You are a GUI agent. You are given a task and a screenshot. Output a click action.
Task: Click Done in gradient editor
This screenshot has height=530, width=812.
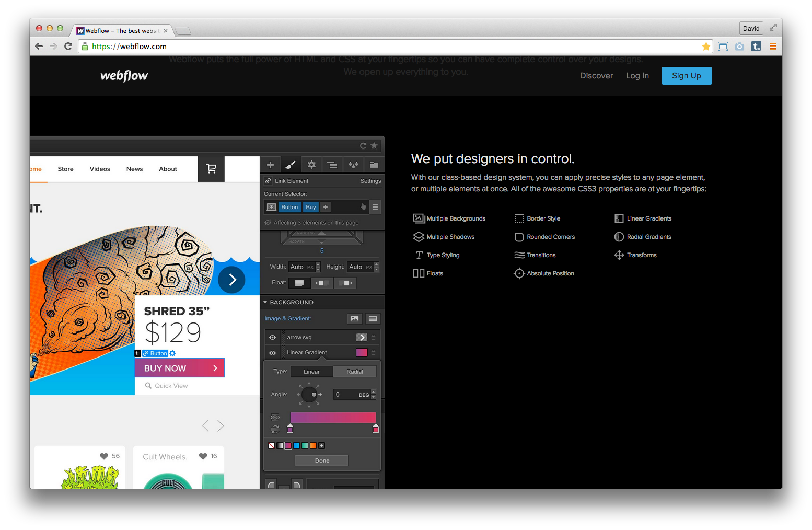tap(322, 460)
